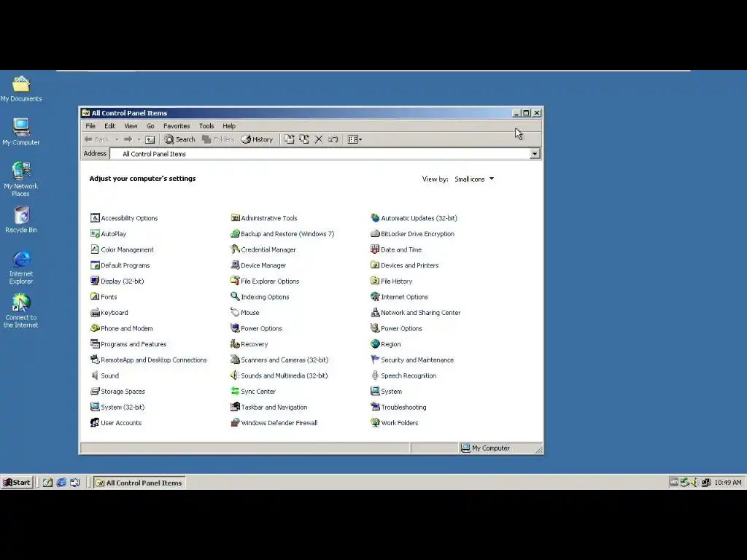
Task: Click the Copy To toolbar icon
Action: [x=304, y=139]
